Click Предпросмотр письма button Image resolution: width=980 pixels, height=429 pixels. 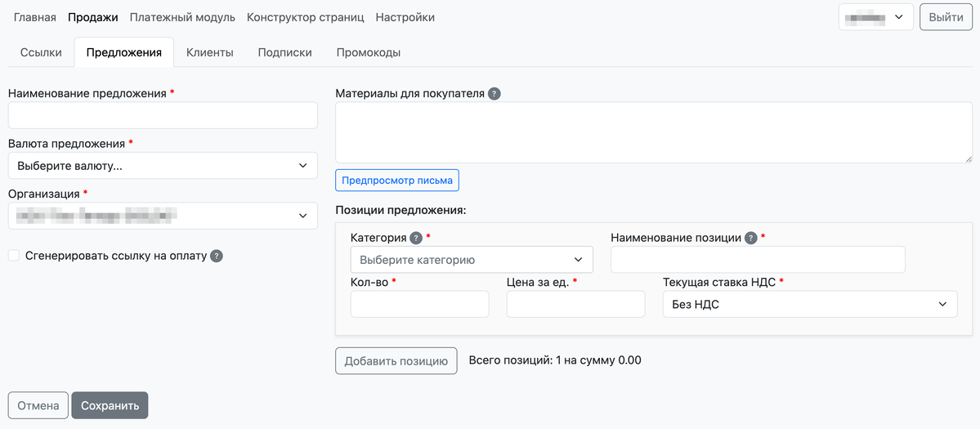pyautogui.click(x=397, y=181)
